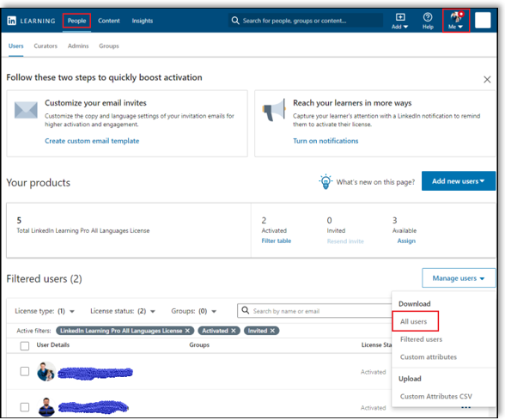Open the Content tab

click(109, 21)
